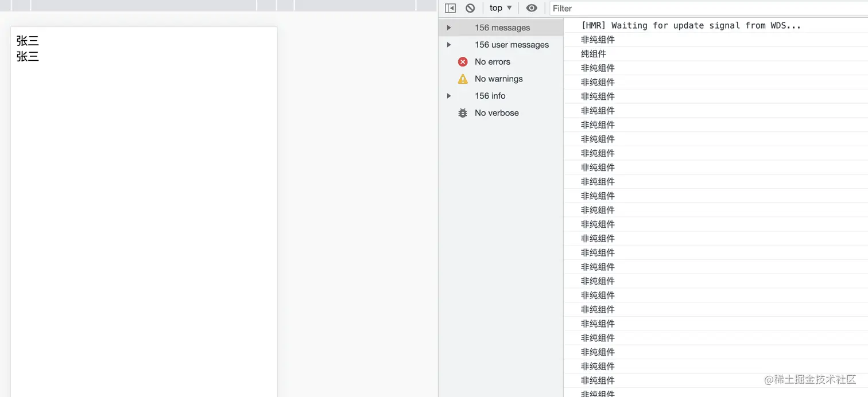This screenshot has width=868, height=397.
Task: Click the HMR Waiting for update log line
Action: point(691,25)
